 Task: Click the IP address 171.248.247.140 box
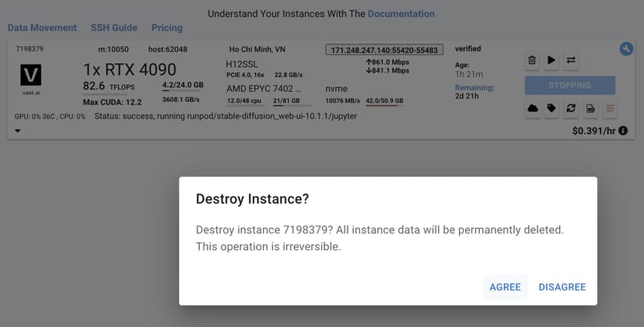click(x=384, y=50)
